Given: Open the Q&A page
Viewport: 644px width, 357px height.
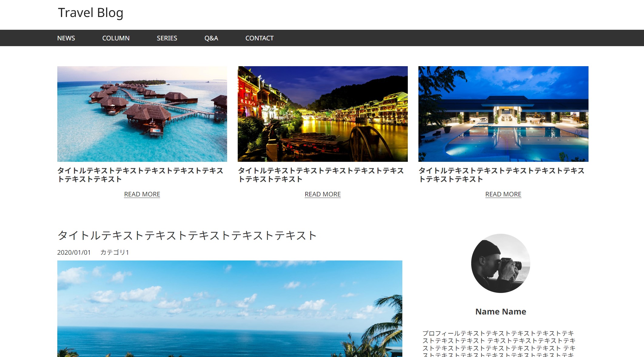Looking at the screenshot, I should pyautogui.click(x=211, y=38).
